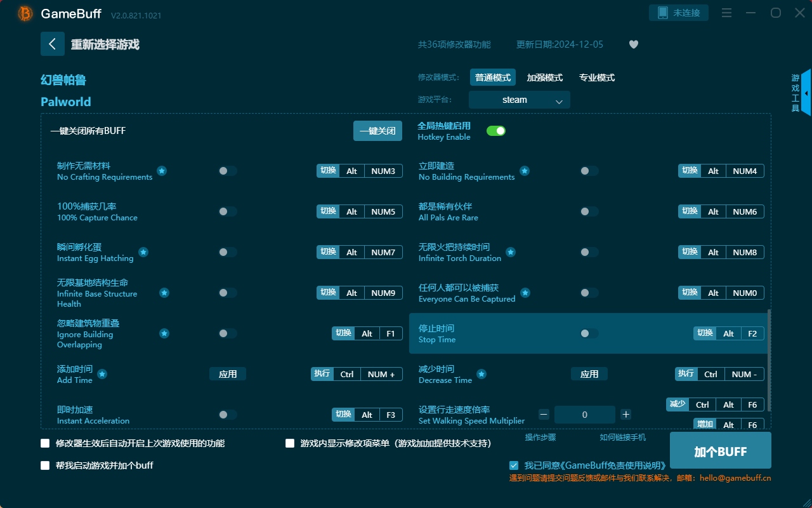The height and width of the screenshot is (508, 812).
Task: Click the star icon beside 制作无需材料
Action: pos(161,171)
